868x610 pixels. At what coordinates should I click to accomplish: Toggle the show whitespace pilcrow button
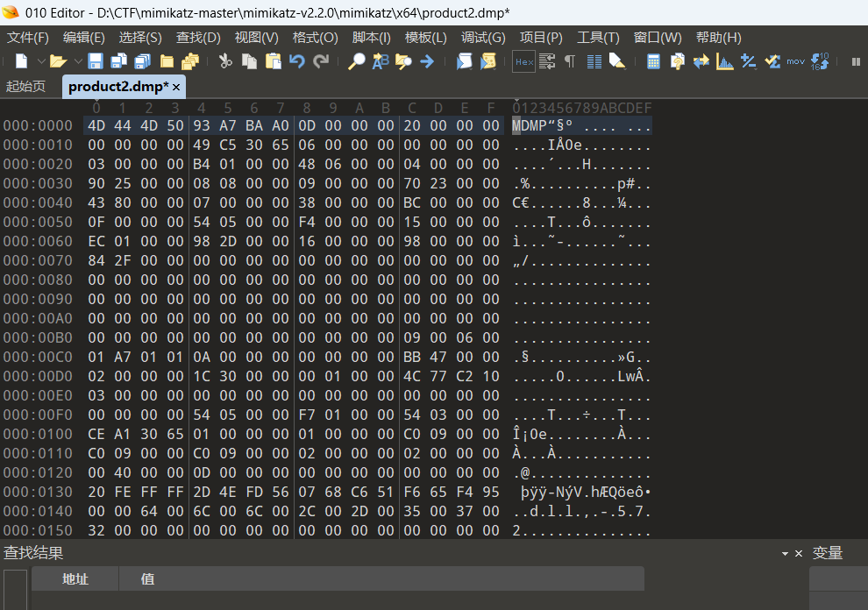(x=570, y=61)
